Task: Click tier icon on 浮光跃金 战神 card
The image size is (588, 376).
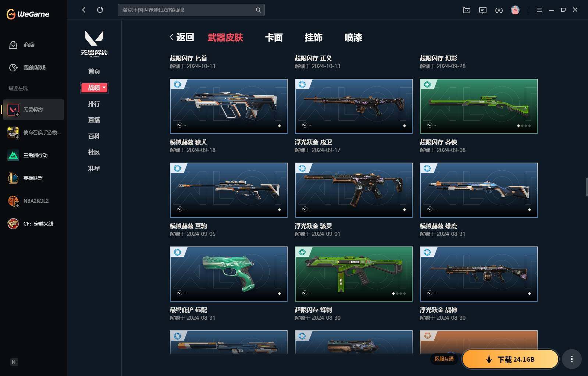Action: click(427, 252)
